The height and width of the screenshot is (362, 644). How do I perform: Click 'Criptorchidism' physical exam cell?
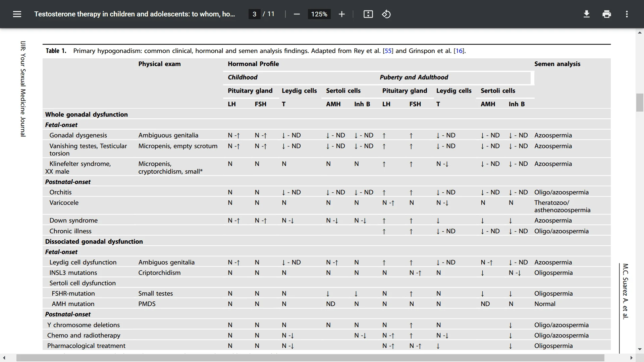tap(159, 273)
